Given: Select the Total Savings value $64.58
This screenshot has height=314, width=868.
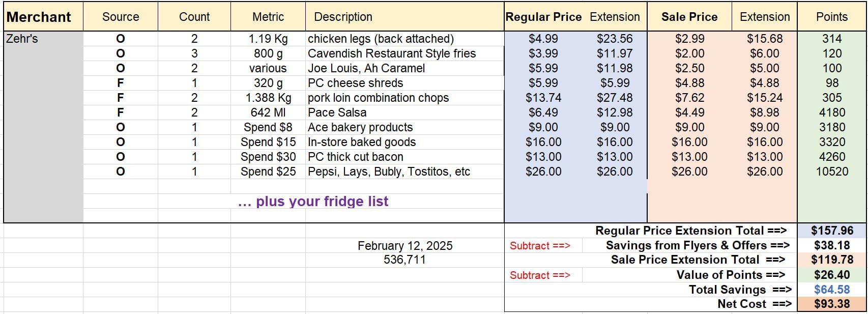Looking at the screenshot, I should click(x=832, y=290).
